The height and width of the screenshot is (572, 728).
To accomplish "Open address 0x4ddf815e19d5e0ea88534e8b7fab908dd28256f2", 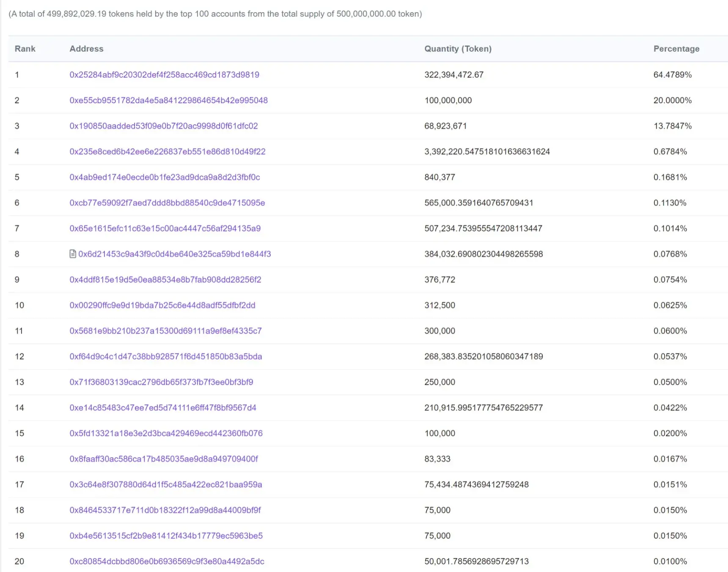I will click(165, 279).
